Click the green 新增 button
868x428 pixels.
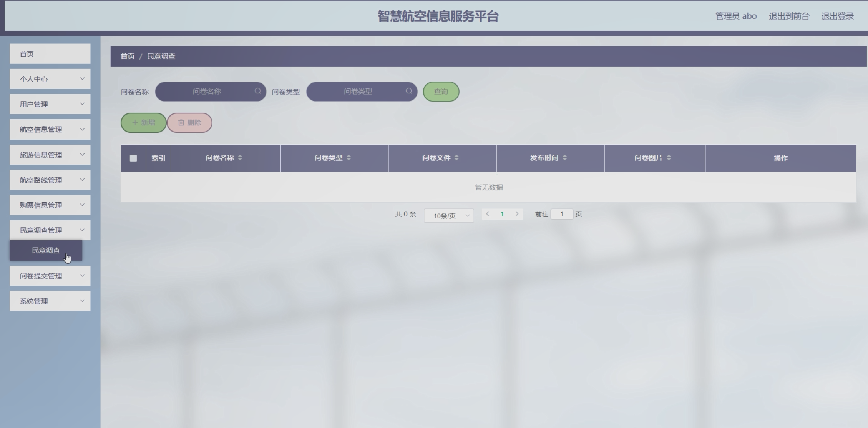click(143, 123)
